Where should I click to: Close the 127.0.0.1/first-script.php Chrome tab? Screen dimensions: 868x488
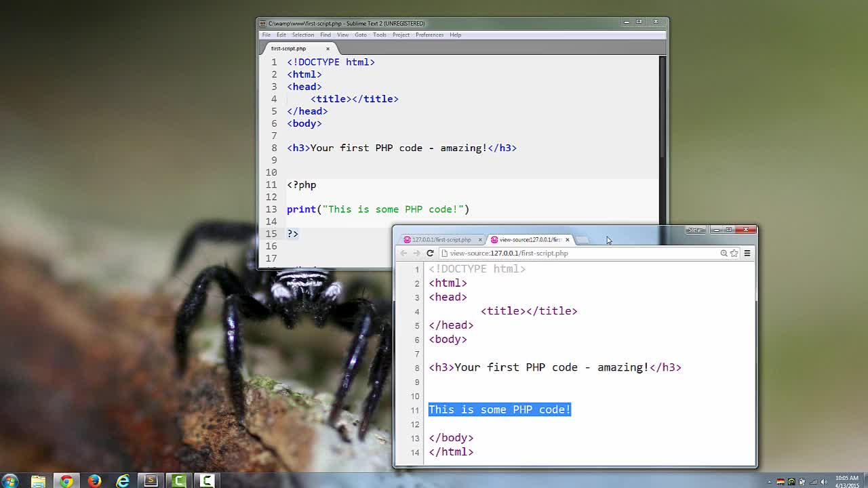pos(480,239)
